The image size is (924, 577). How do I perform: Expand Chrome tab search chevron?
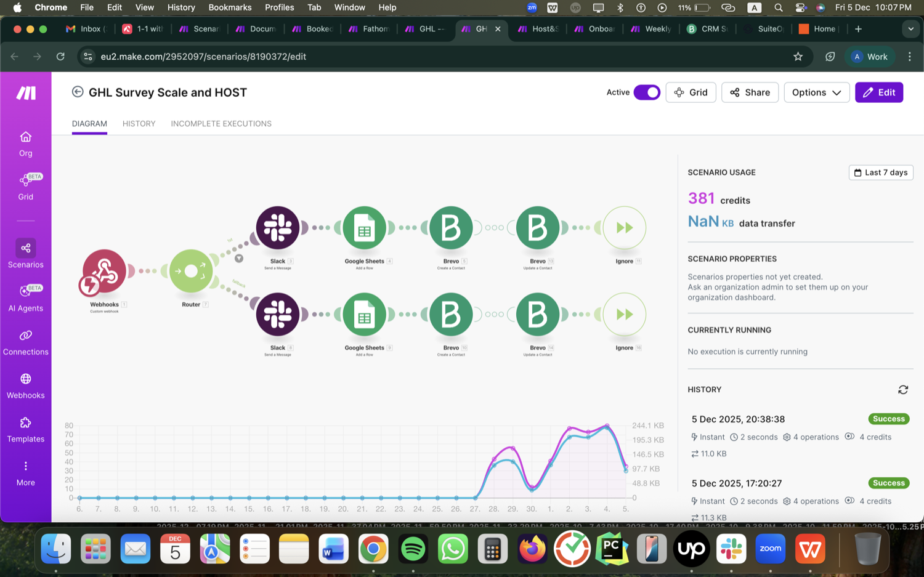coord(910,29)
